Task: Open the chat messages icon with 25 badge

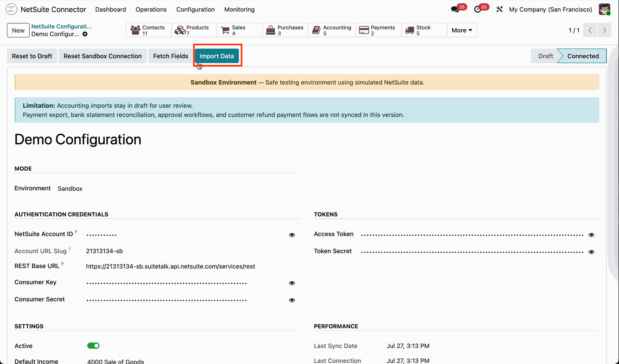Action: pos(455,9)
